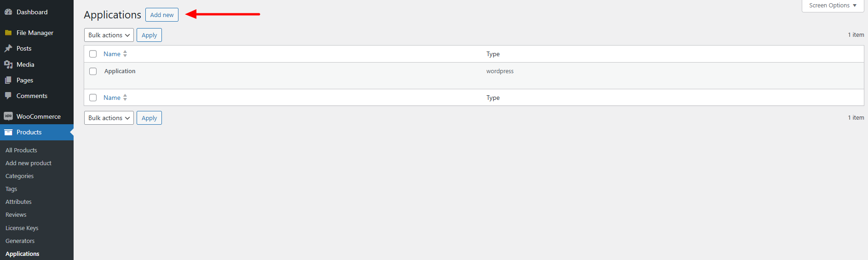Image resolution: width=868 pixels, height=260 pixels.
Task: Expand the Screen Options panel
Action: 833,6
